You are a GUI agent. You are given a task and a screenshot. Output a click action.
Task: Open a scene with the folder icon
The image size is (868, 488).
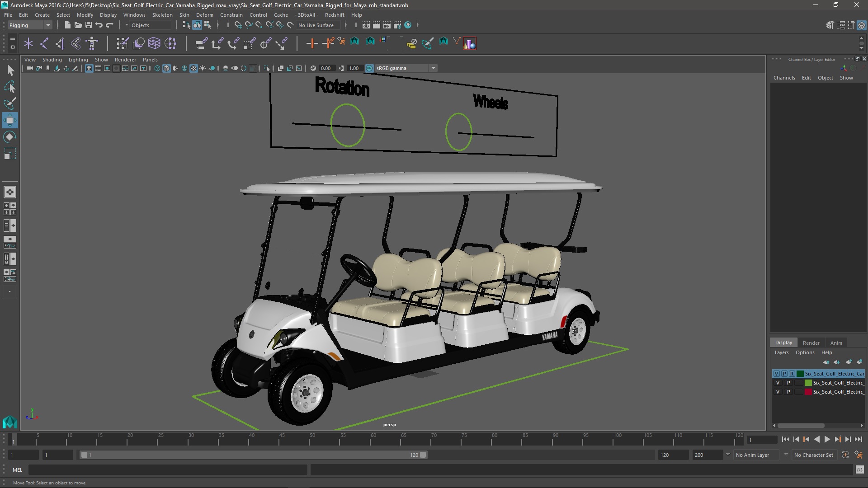click(x=78, y=25)
